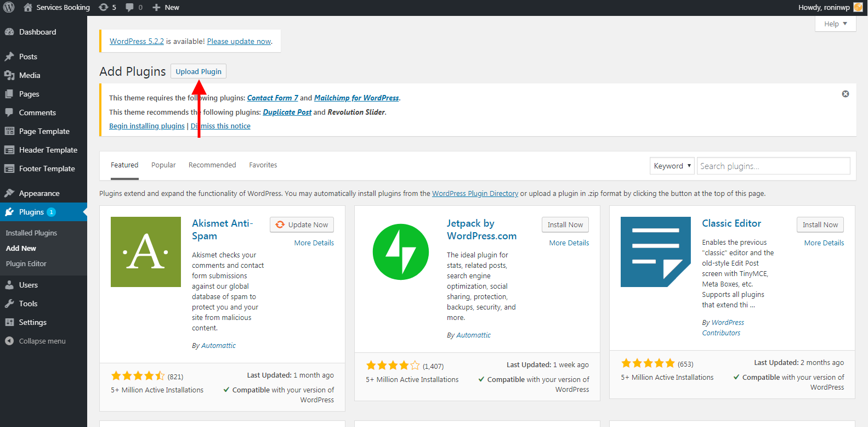
Task: Open the Duplicate Post link
Action: [x=287, y=112]
